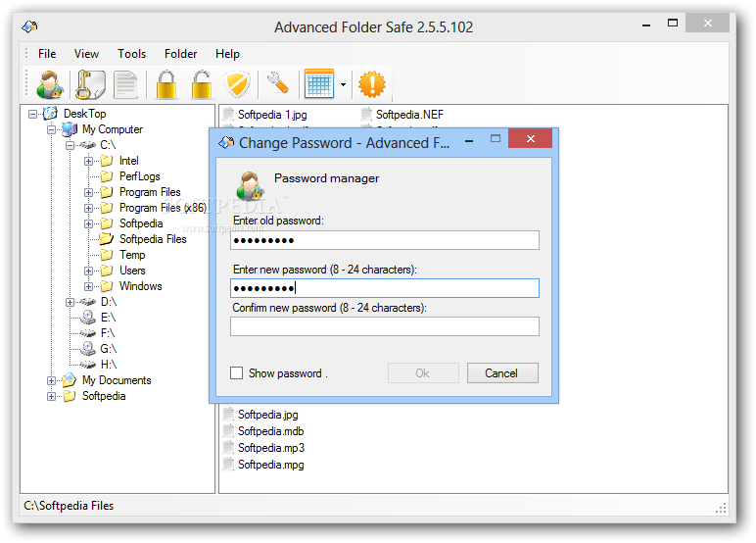
Task: Select the PerfLogs folder in tree
Action: 140,176
